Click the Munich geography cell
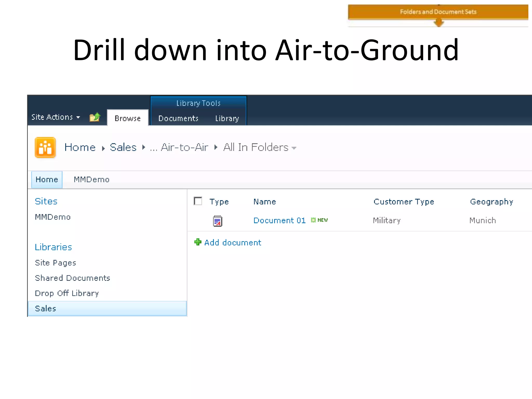The image size is (532, 399). pyautogui.click(x=482, y=220)
